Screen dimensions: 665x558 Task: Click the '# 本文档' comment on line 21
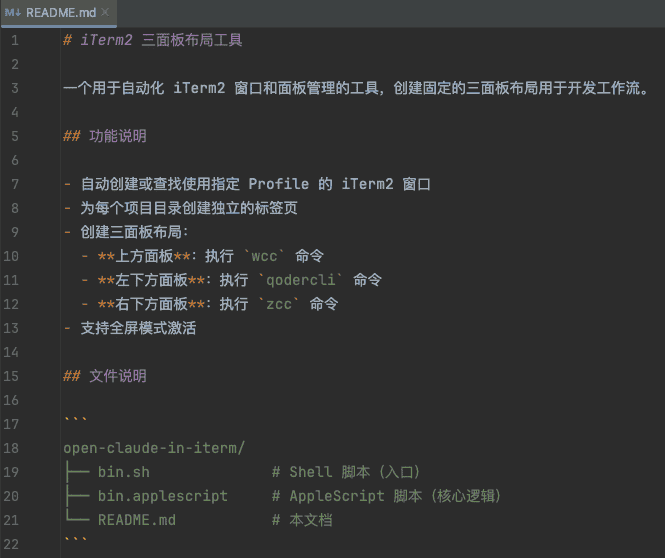(x=302, y=520)
